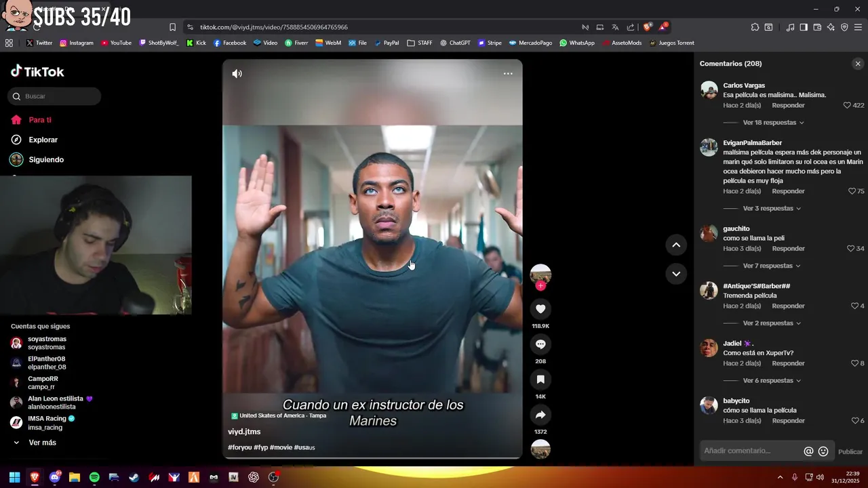Go to the next video arrow
The height and width of the screenshot is (488, 868).
coord(676,274)
